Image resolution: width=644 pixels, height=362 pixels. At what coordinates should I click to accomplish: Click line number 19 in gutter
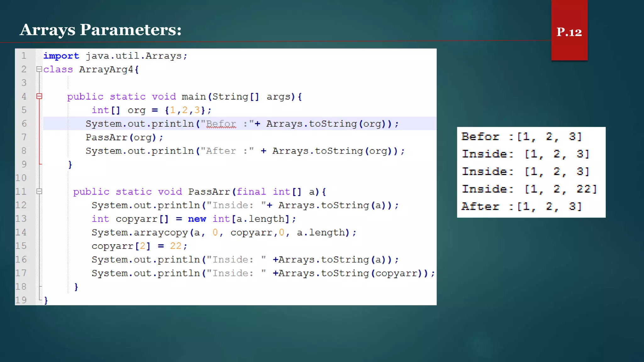[x=21, y=300]
